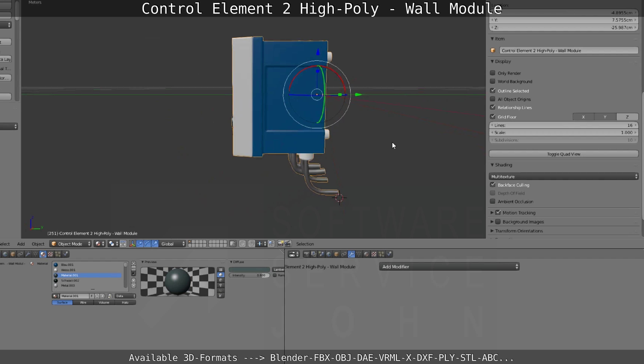Open Material tab in right properties editor

click(x=366, y=254)
